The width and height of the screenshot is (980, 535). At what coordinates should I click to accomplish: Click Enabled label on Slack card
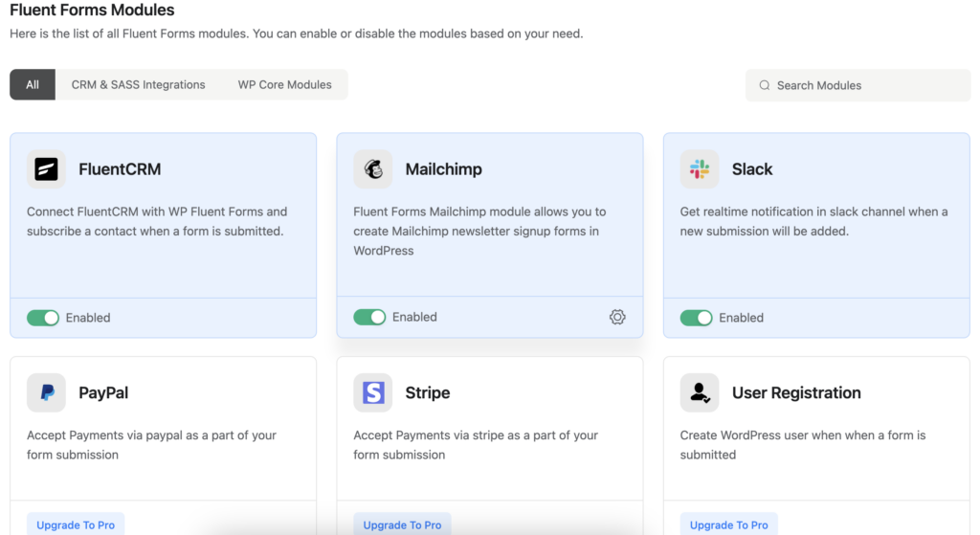click(x=742, y=318)
